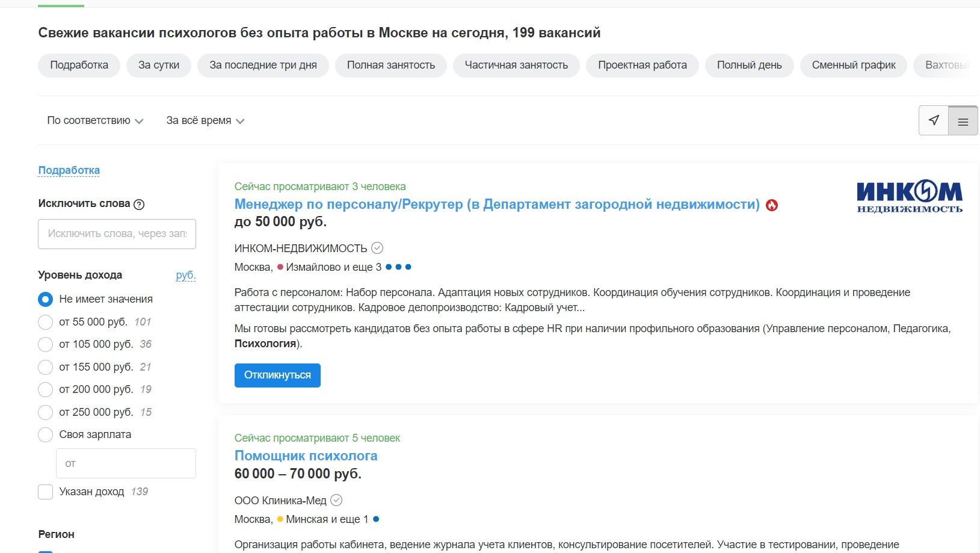The width and height of the screenshot is (980, 553).
Task: Open the За всё время period dropdown
Action: tap(205, 120)
